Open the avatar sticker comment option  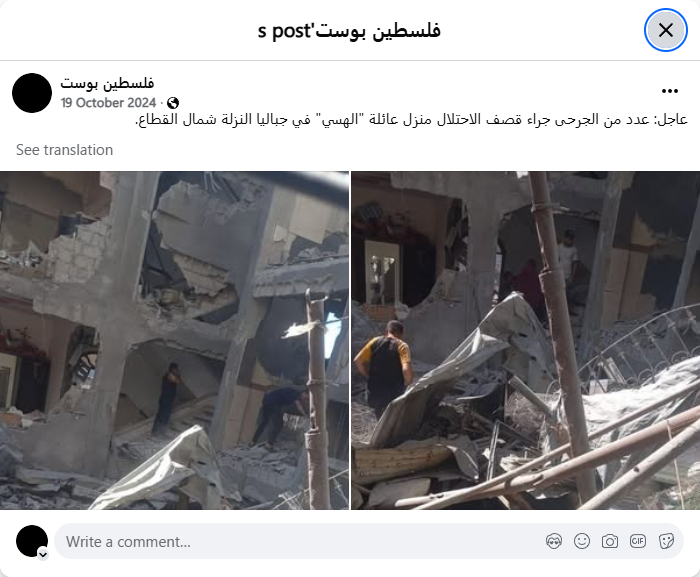(x=554, y=541)
